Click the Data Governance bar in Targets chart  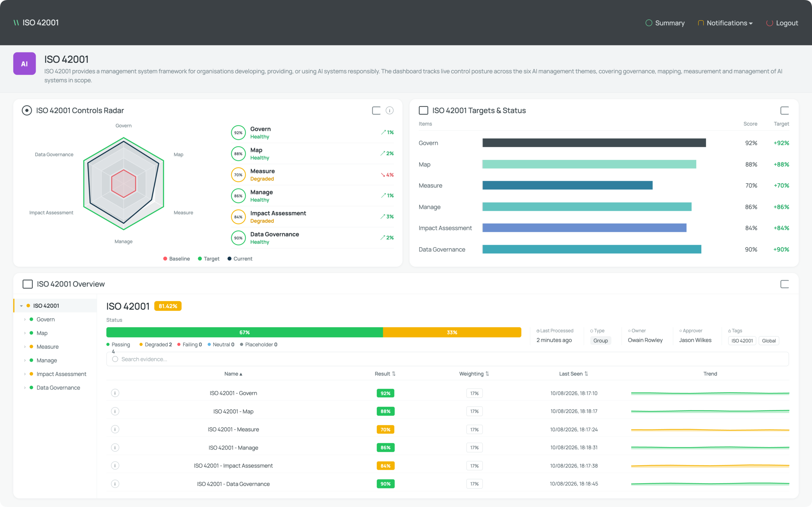[592, 249]
